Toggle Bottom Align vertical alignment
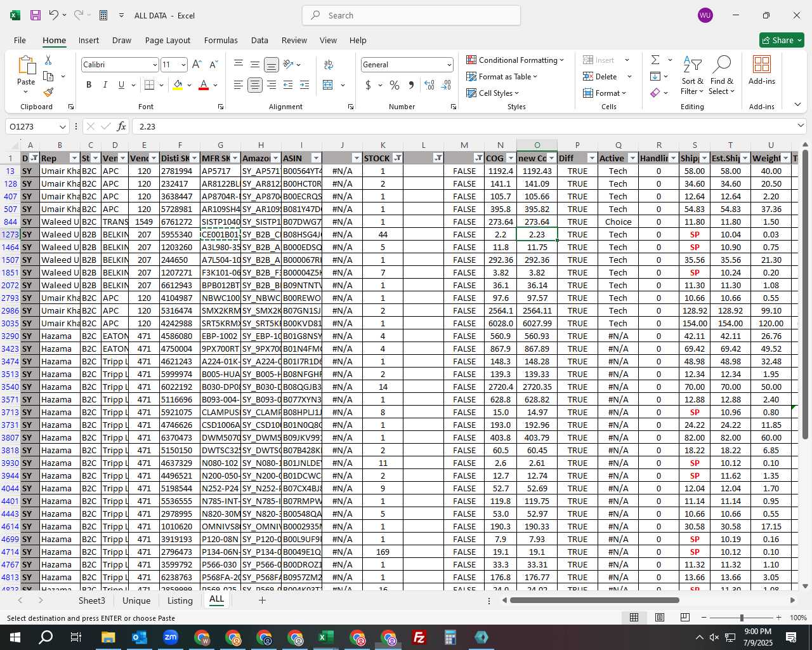The height and width of the screenshot is (650, 812). 272,65
